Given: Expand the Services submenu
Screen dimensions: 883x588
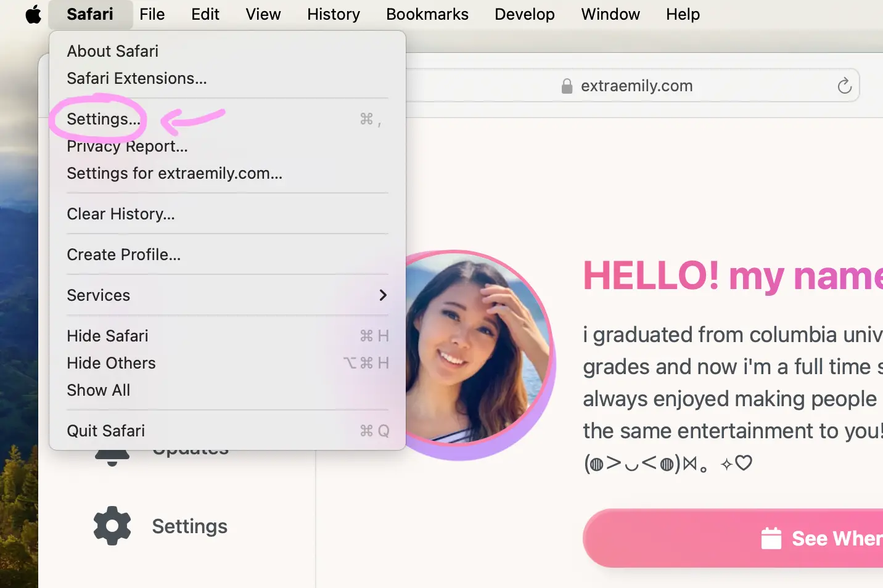Looking at the screenshot, I should pyautogui.click(x=99, y=295).
